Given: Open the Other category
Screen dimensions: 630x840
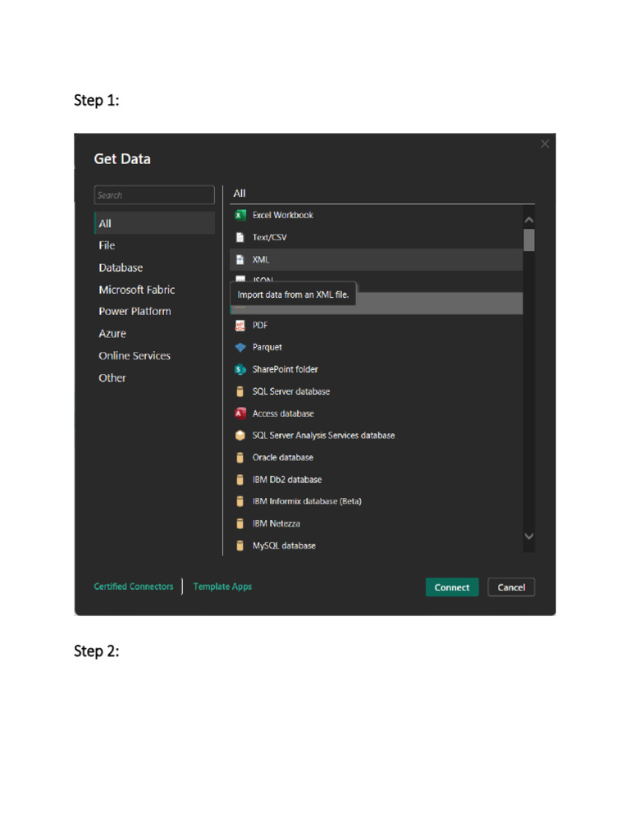Looking at the screenshot, I should point(154,377).
